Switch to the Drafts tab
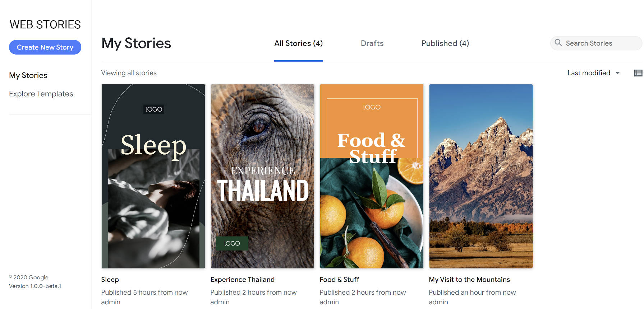The height and width of the screenshot is (309, 644). tap(372, 43)
